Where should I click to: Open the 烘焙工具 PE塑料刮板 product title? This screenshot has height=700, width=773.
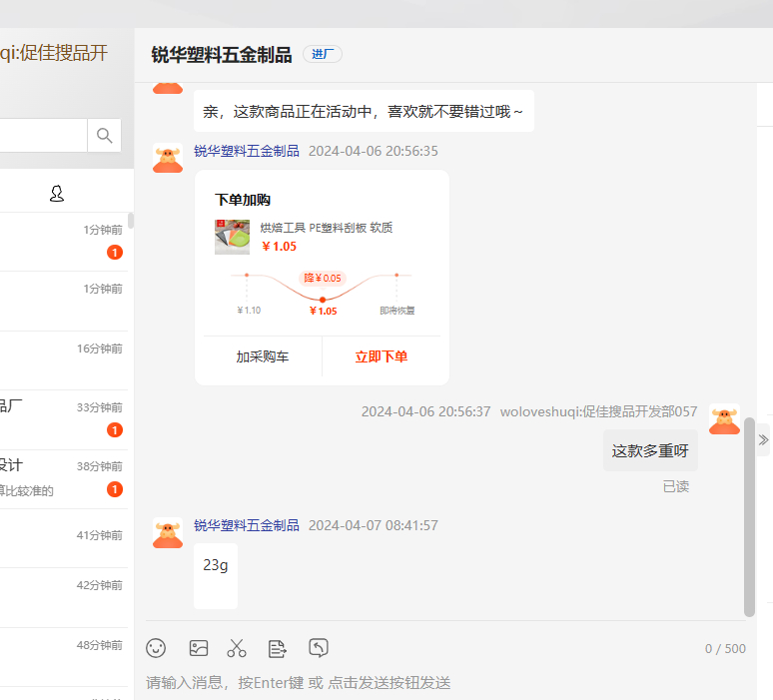coord(327,228)
